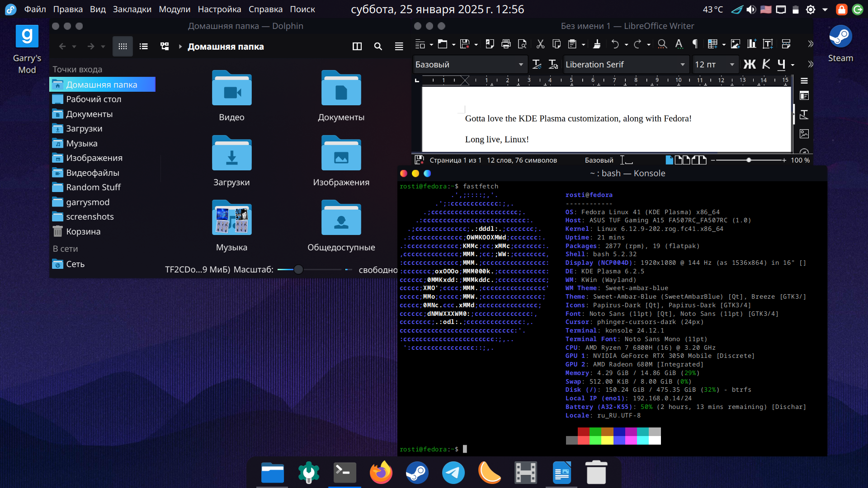Open the 12 пт font size dropdown
The image size is (868, 488).
coord(732,65)
